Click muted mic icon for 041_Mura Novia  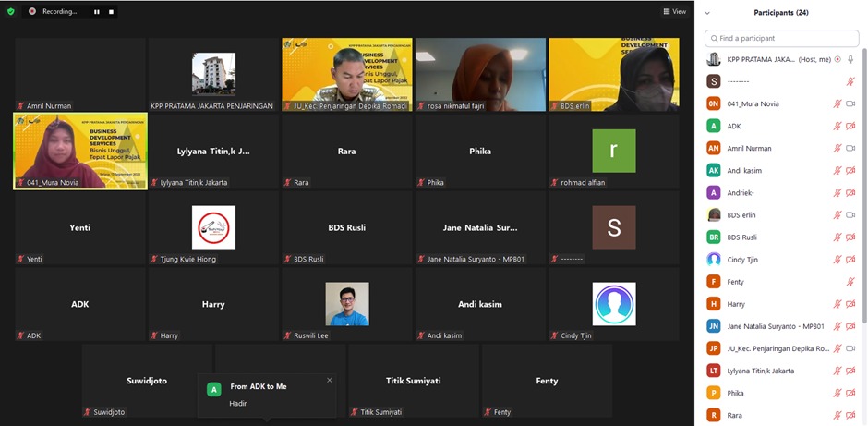coord(838,103)
